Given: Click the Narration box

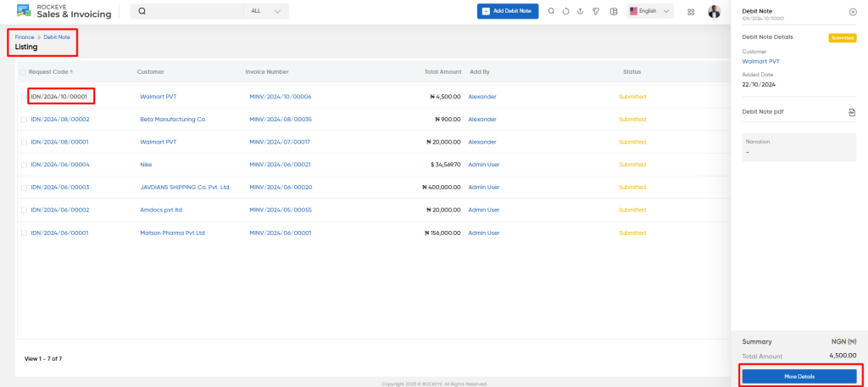Looking at the screenshot, I should point(799,147).
